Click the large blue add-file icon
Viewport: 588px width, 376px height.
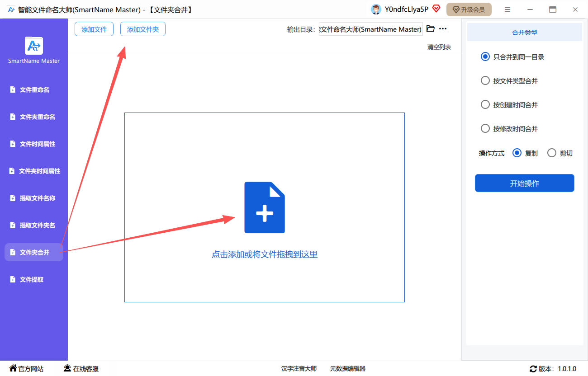click(265, 207)
